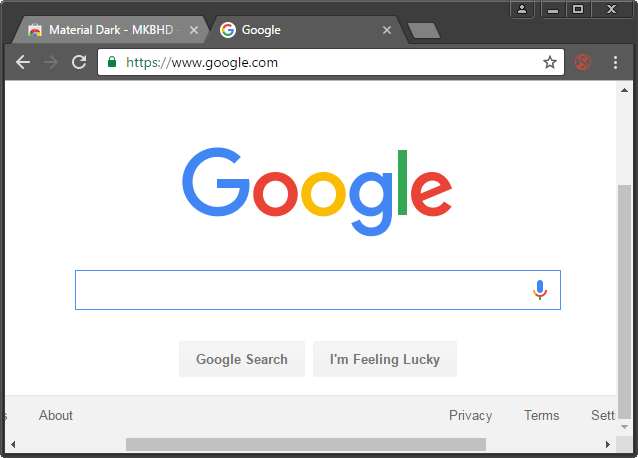Screen dimensions: 638x458
Task: Open the profile user icon in the title bar
Action: coord(522,9)
